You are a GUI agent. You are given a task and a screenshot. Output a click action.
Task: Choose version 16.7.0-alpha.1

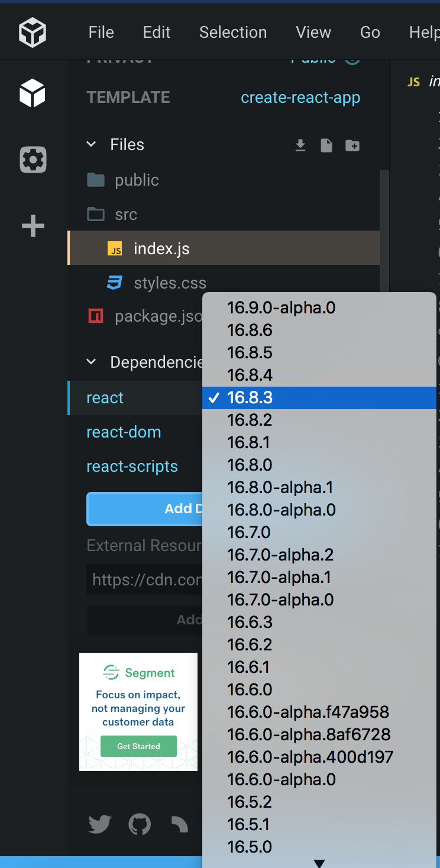(319, 577)
